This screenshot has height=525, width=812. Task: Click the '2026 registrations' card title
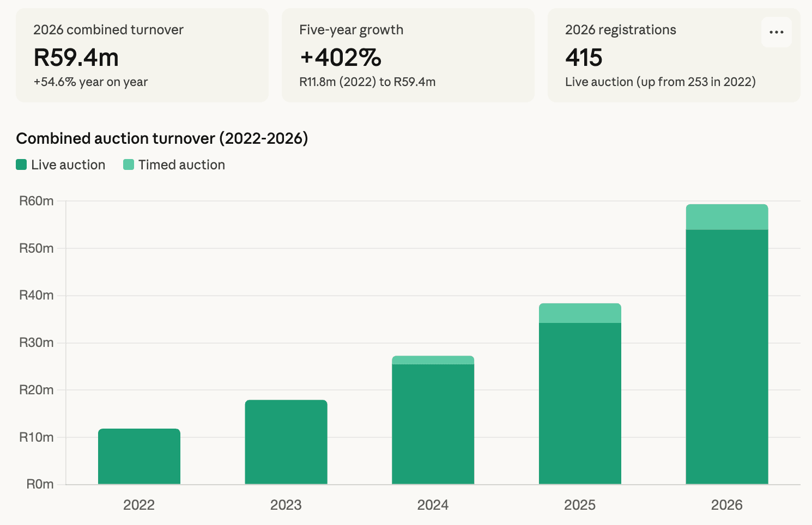tap(621, 29)
